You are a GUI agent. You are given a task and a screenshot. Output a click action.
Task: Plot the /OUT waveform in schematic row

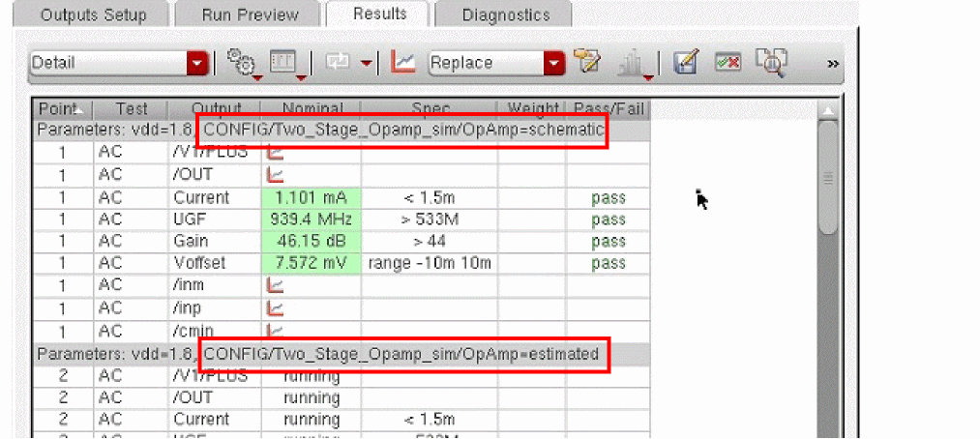click(276, 175)
